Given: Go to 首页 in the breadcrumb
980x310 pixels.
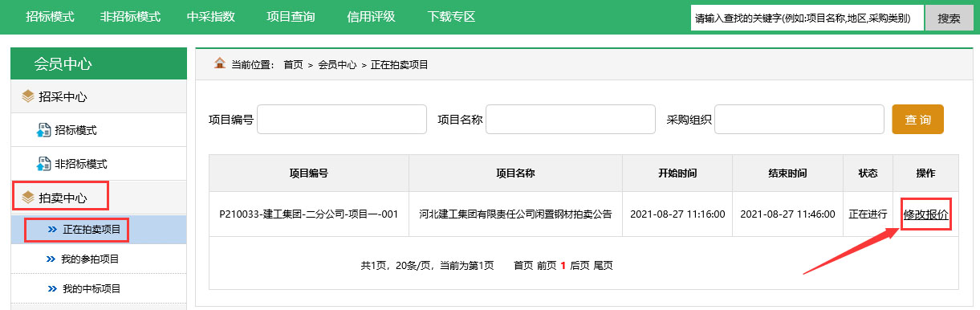Looking at the screenshot, I should 293,64.
